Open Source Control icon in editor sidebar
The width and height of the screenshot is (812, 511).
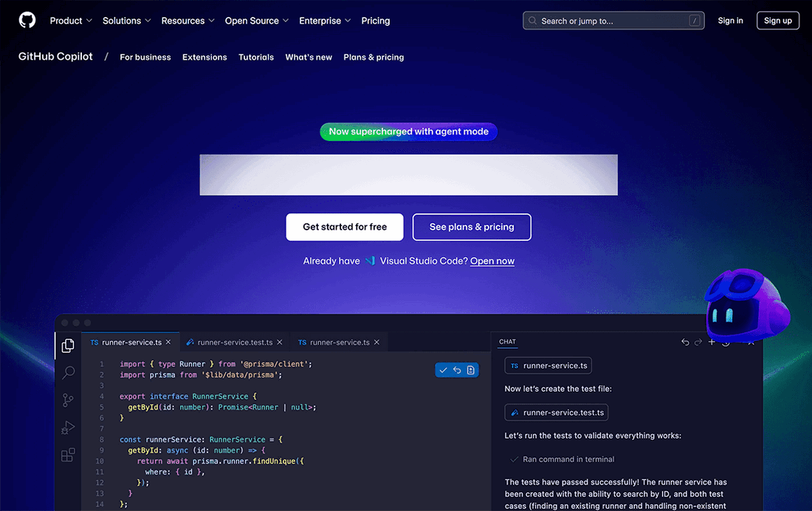click(68, 400)
